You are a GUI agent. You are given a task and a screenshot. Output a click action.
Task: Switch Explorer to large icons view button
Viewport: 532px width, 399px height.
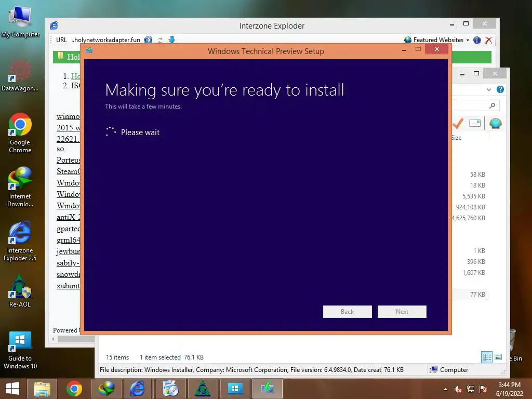[x=498, y=357]
